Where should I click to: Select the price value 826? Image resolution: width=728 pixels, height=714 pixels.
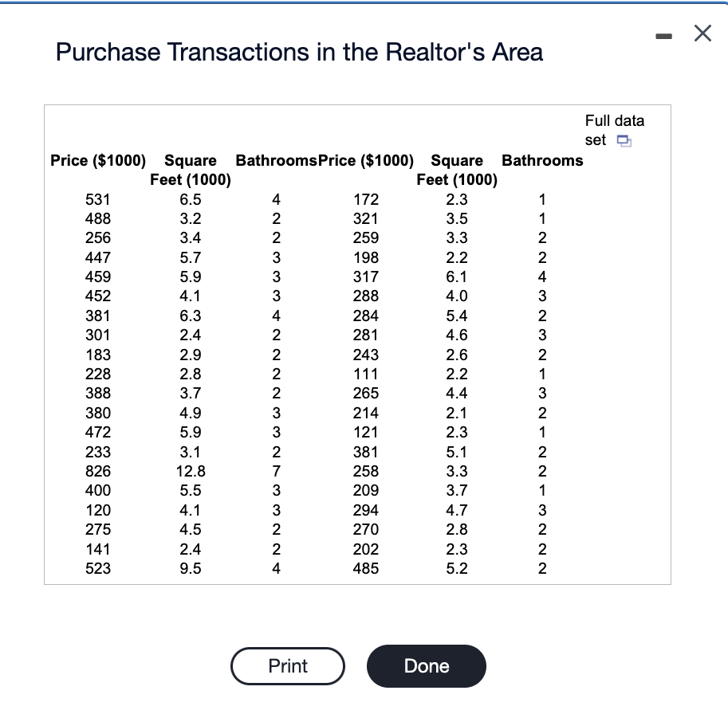98,471
